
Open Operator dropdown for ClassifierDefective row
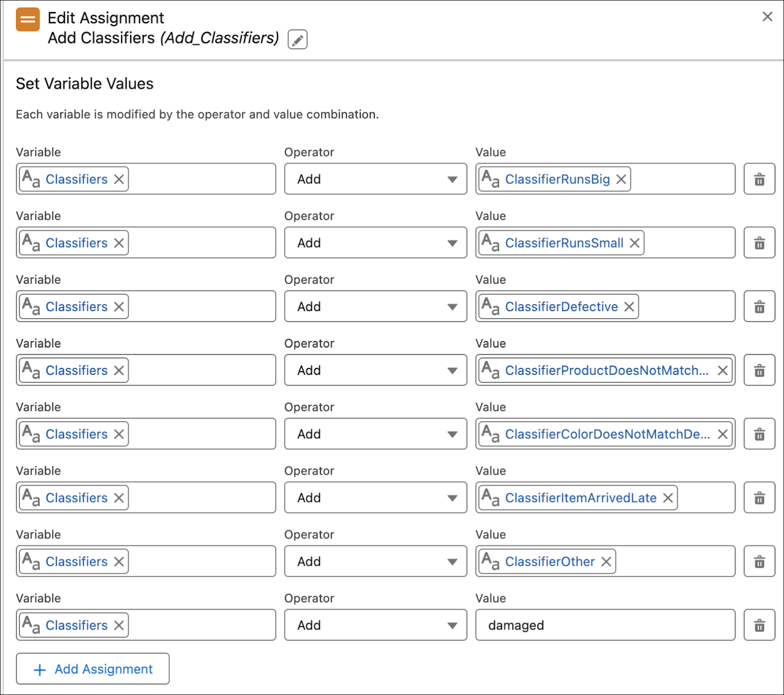coord(376,306)
